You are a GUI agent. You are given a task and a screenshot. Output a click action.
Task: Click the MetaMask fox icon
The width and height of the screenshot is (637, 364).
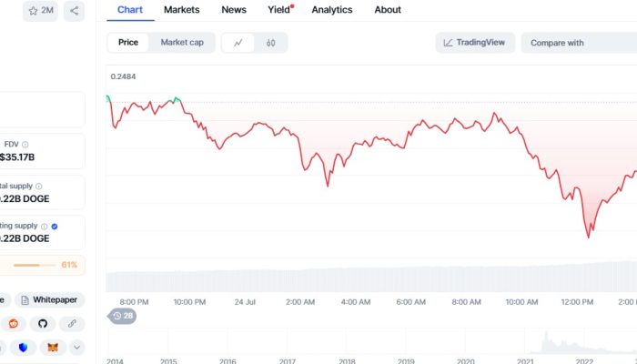[53, 347]
